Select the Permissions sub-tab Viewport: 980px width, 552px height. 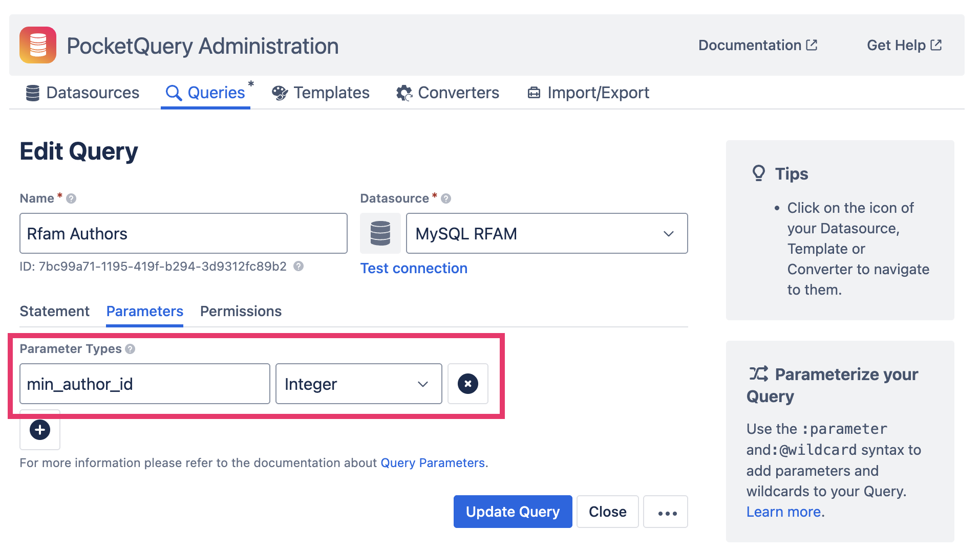241,311
